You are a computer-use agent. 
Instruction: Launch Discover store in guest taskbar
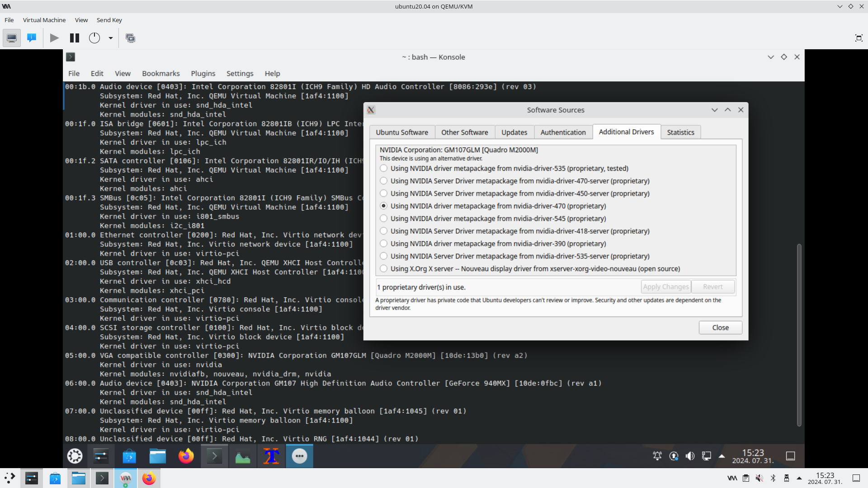tap(129, 456)
